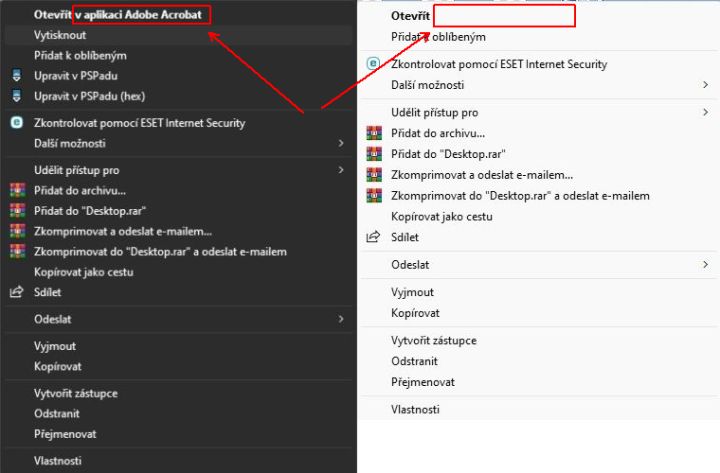Expand 'Odeslat' submenu arrow in dark menu
720x473 pixels.
pyautogui.click(x=341, y=319)
